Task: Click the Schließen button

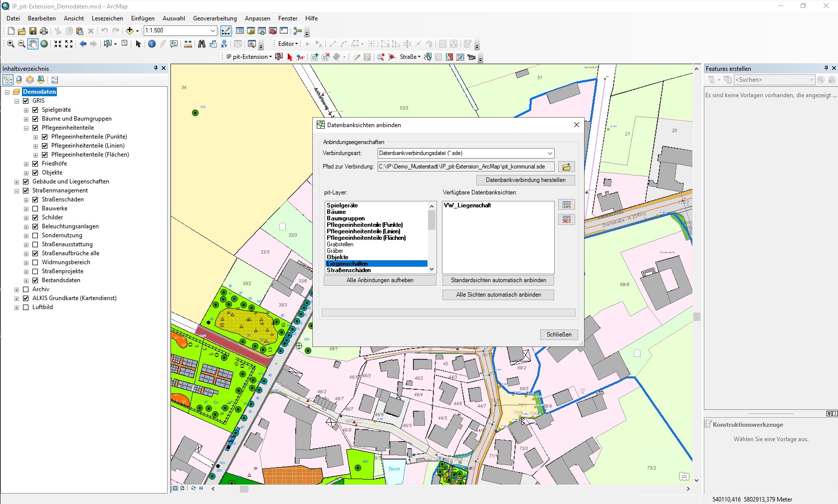Action: coord(558,335)
